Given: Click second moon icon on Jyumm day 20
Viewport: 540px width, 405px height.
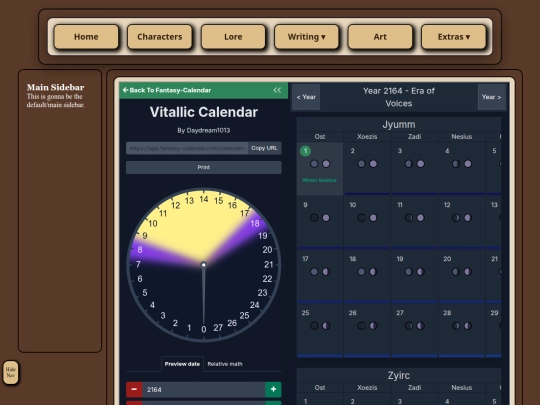Looking at the screenshot, I should pyautogui.click(x=468, y=272).
